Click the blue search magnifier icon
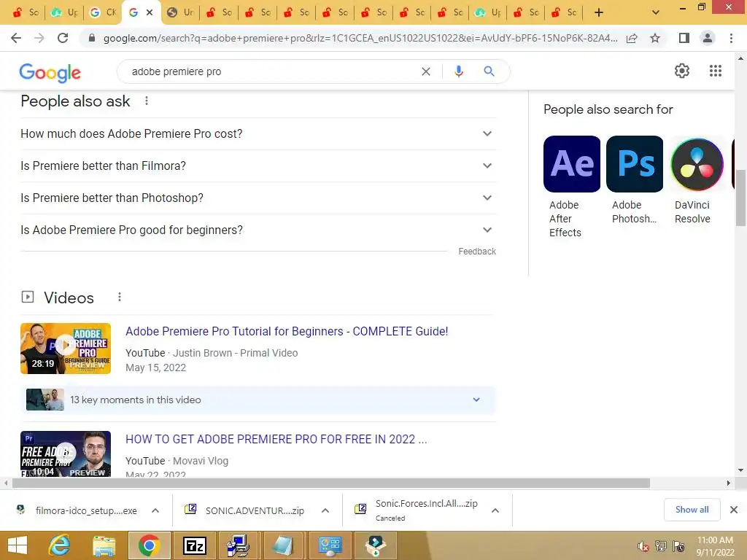 (x=489, y=71)
